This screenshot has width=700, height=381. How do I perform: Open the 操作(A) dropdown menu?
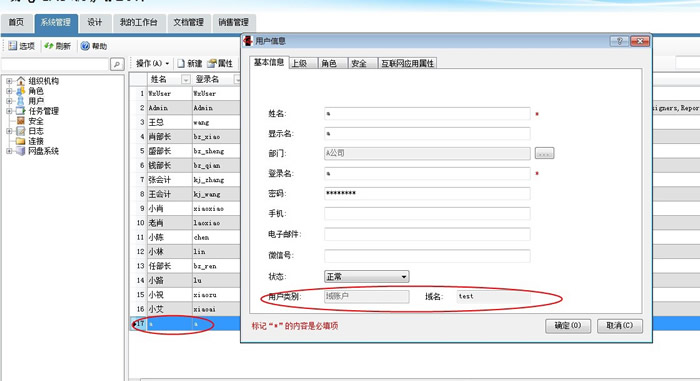point(153,63)
